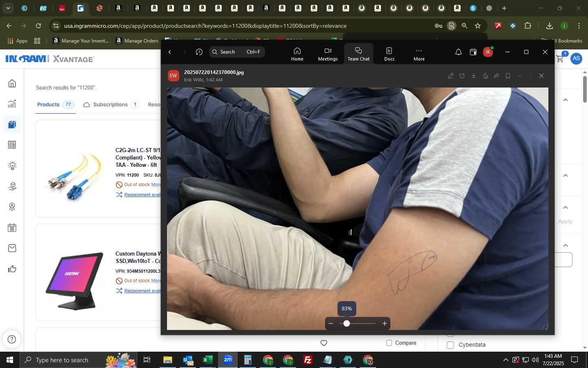Open Zoom Docs tab
The width and height of the screenshot is (588, 368).
pyautogui.click(x=389, y=54)
